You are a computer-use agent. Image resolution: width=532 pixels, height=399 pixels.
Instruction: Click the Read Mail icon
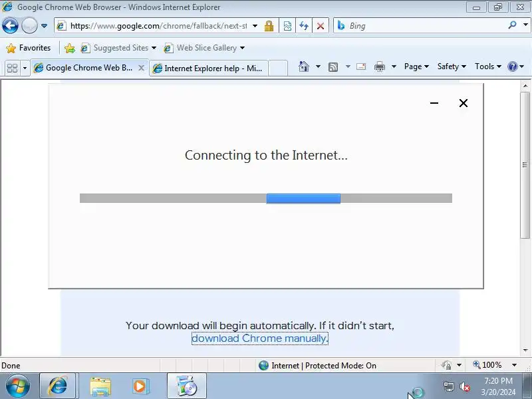[361, 66]
